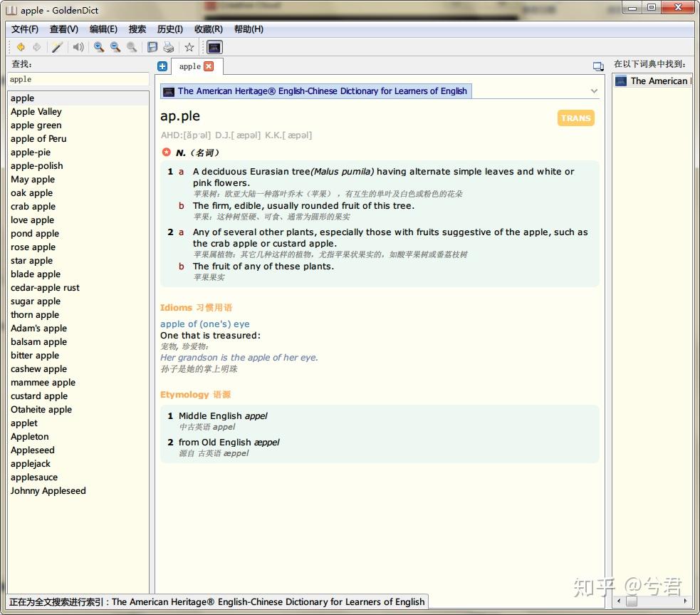Click the right-pane scrollbar left arrow
700x615 pixels.
(x=618, y=601)
